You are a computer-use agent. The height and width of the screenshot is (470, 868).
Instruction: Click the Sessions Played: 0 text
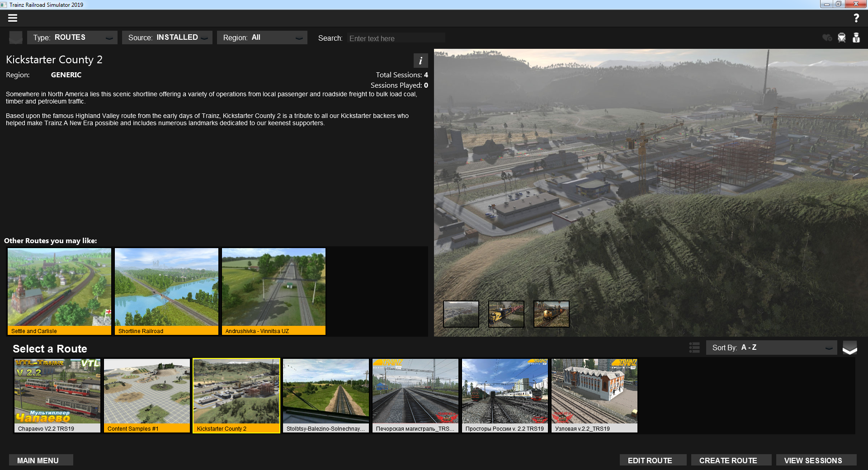[x=399, y=85]
